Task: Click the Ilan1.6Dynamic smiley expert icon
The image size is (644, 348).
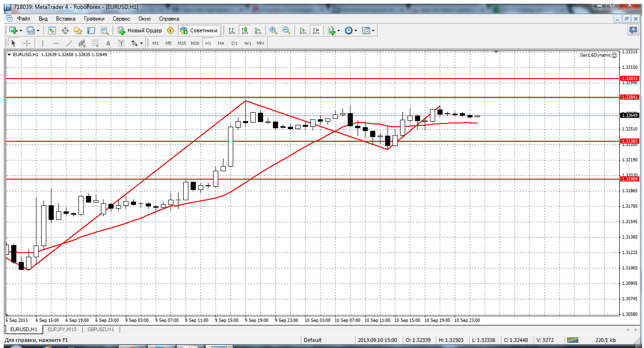Action: 614,55
